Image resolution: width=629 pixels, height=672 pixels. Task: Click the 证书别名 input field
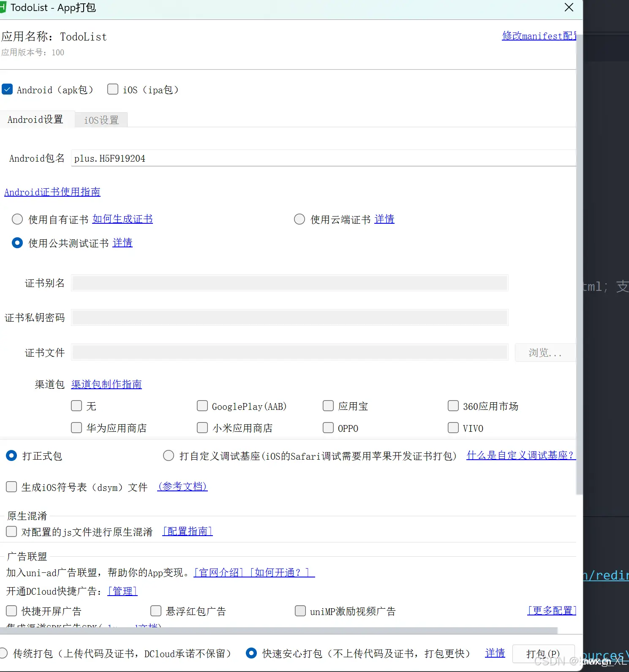point(290,283)
